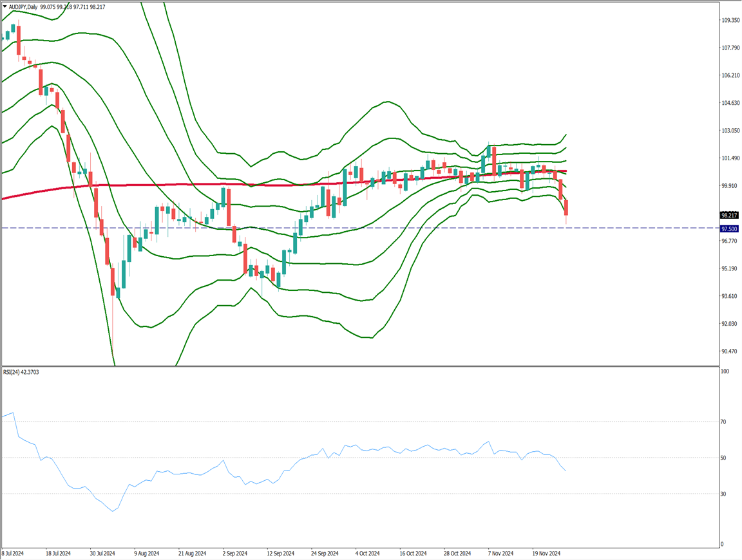Click the triangle beside AUDJPY,Daily title
742x560 pixels.
tap(5, 6)
